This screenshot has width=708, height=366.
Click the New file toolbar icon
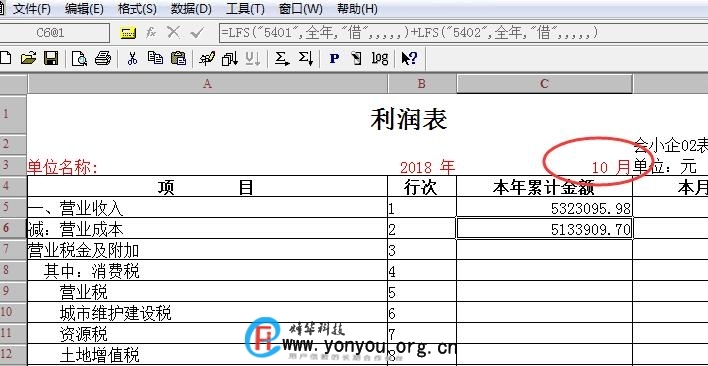click(x=5, y=58)
